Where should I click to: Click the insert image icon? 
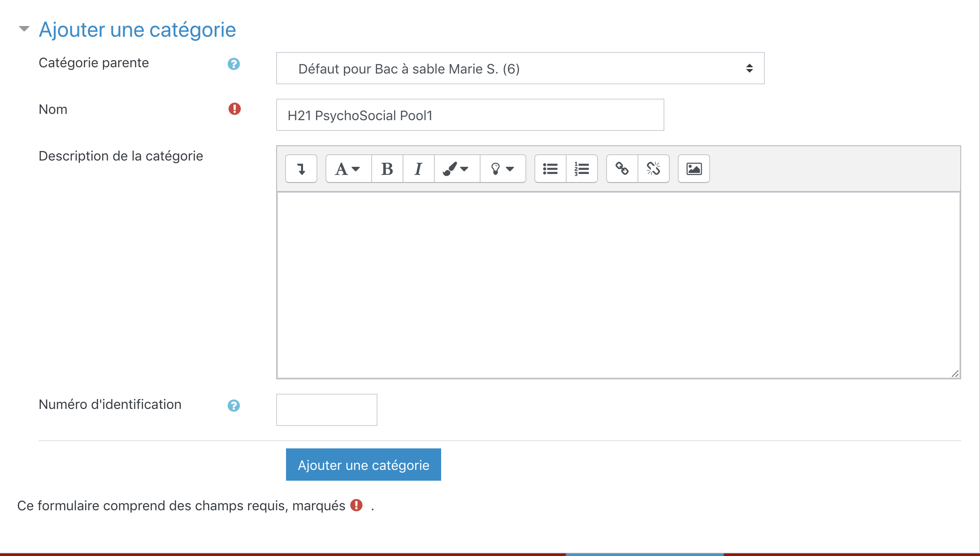click(x=694, y=169)
